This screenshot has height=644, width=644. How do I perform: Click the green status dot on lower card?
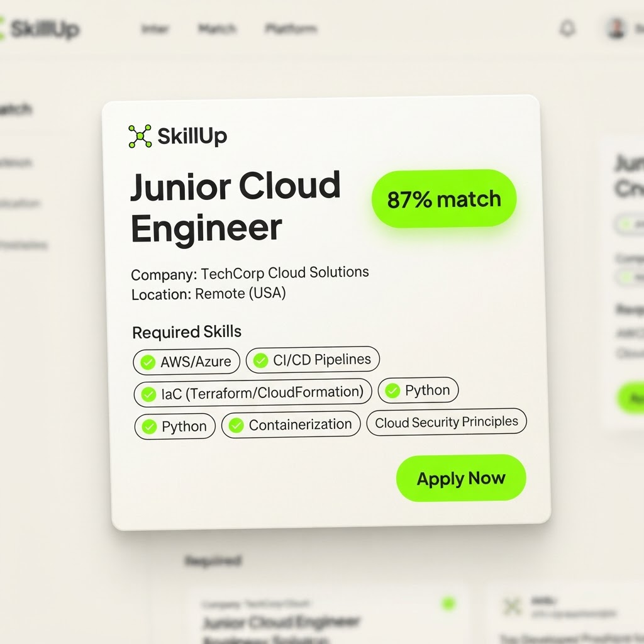pos(448,603)
